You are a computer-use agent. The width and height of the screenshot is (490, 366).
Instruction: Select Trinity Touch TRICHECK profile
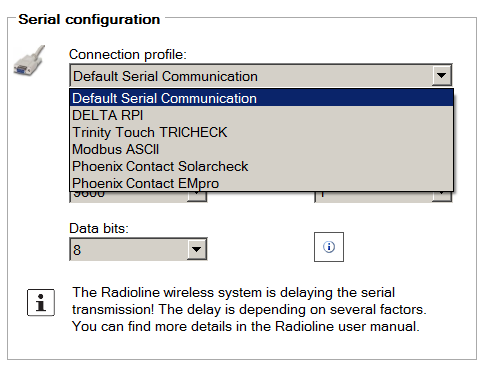point(261,132)
